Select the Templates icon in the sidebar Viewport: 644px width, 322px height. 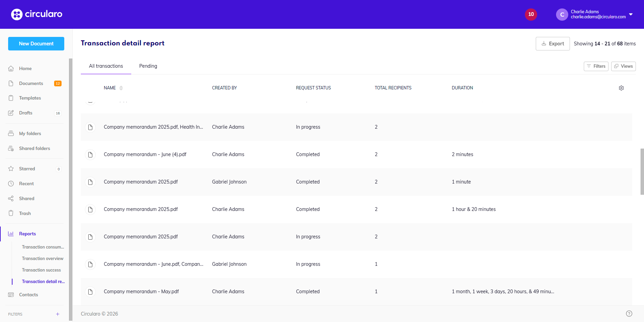[x=11, y=98]
